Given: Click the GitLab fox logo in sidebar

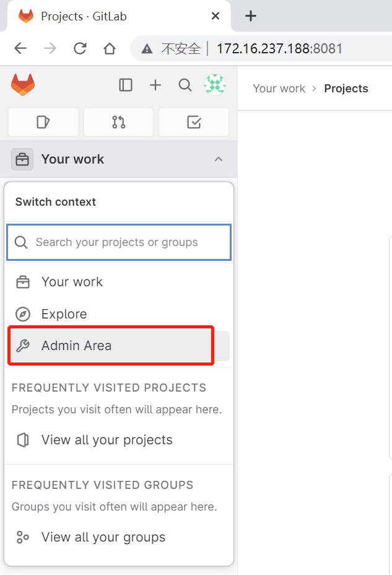Looking at the screenshot, I should (23, 85).
